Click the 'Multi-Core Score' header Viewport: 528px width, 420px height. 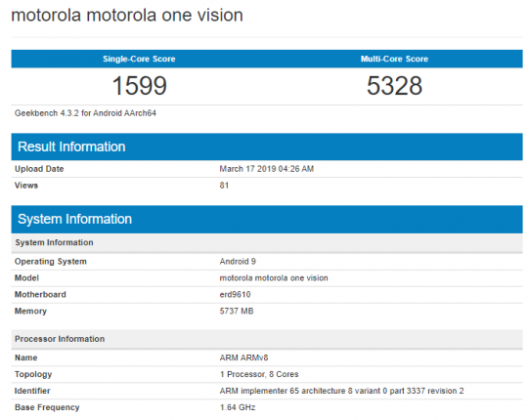394,59
